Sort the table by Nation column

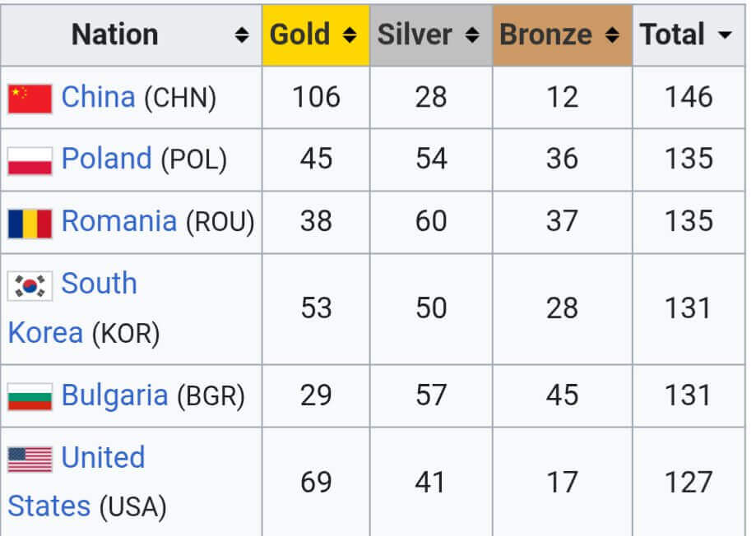[241, 35]
